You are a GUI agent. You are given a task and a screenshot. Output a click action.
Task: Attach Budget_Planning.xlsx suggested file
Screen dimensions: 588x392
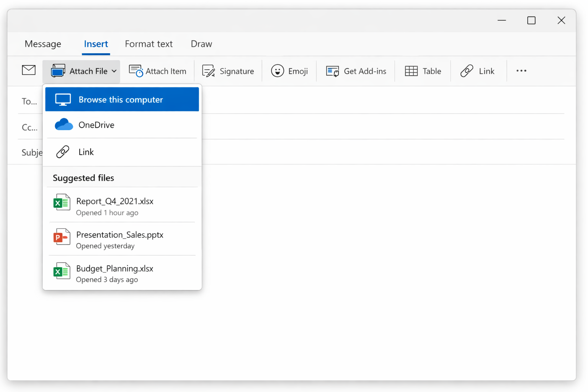(122, 273)
